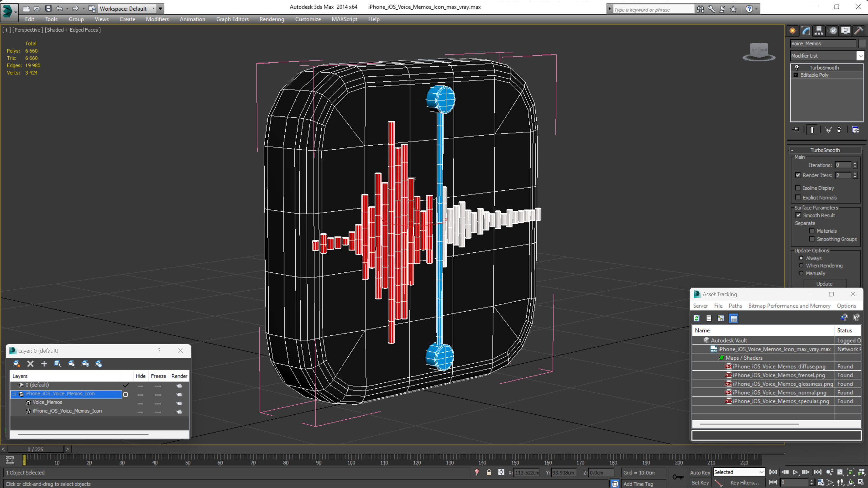Click Add Selected Objects plus icon
This screenshot has width=868, height=488.
(44, 364)
